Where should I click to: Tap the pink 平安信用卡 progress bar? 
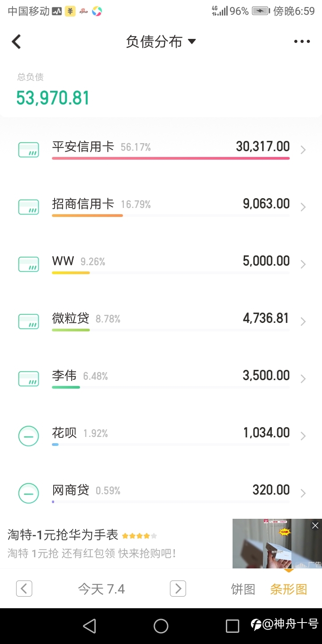171,158
